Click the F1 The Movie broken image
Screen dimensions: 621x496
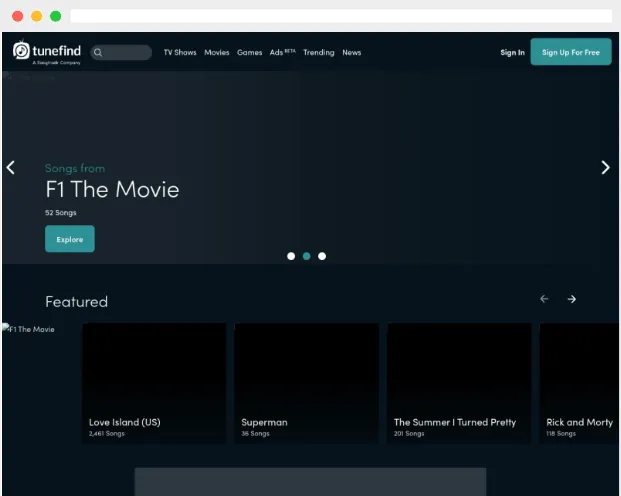pos(29,329)
